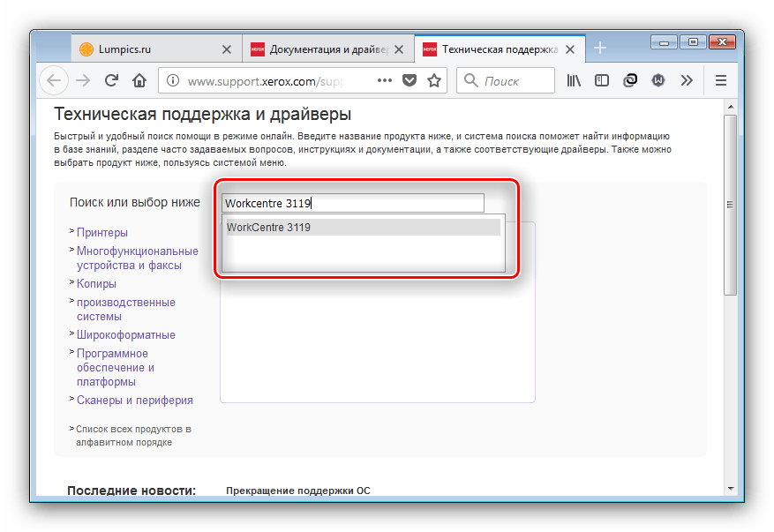Reload the page with the refresh icon

coord(111,80)
